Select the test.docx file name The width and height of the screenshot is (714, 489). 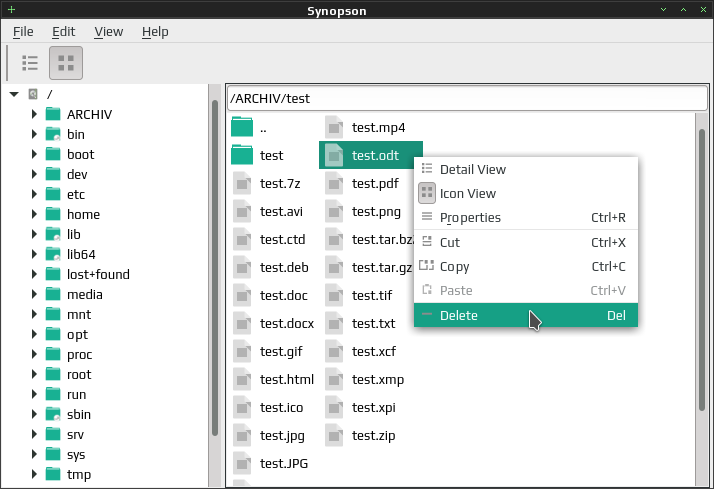[287, 323]
